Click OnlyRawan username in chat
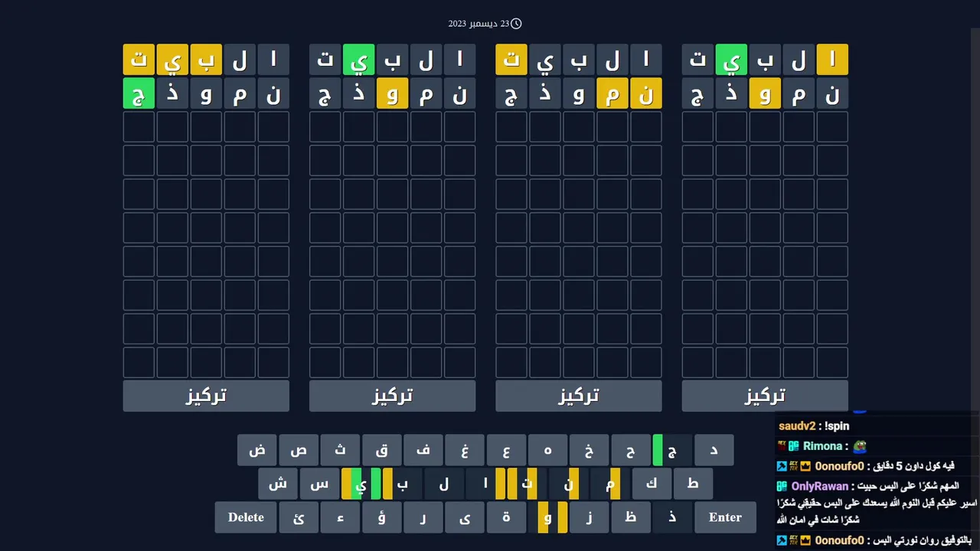The height and width of the screenshot is (551, 980). click(x=820, y=486)
